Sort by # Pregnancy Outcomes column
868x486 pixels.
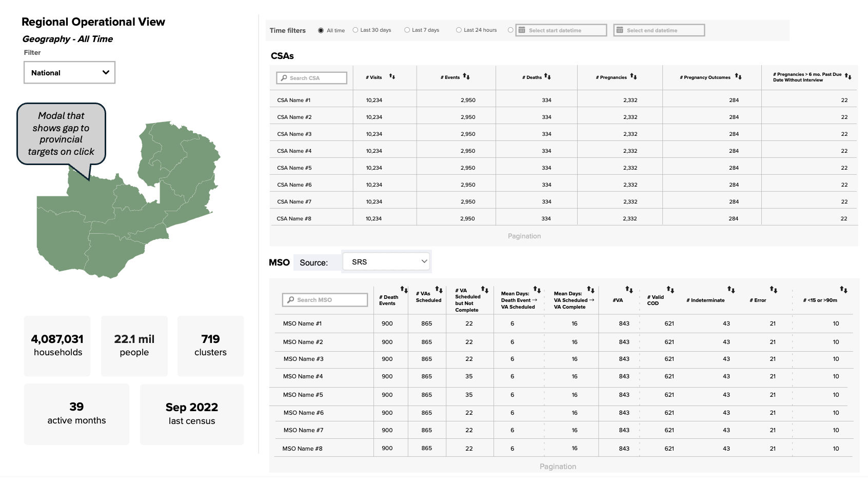[738, 76]
